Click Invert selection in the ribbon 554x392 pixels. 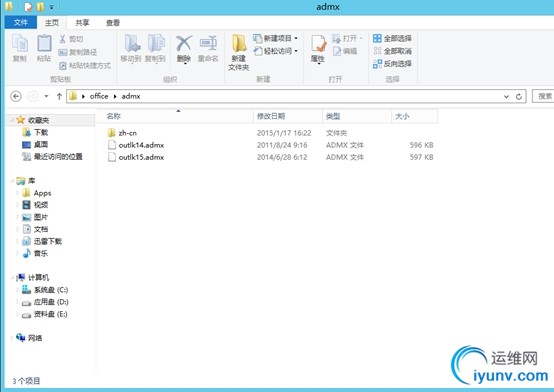(x=392, y=64)
